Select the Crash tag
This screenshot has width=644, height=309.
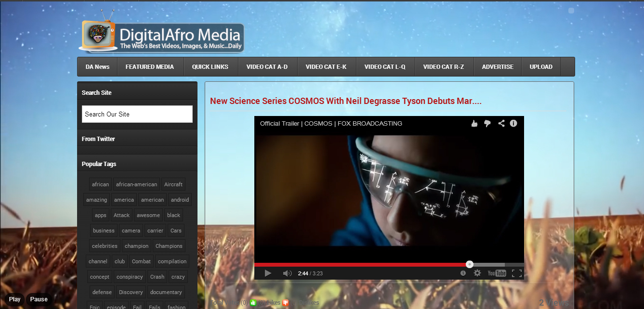[157, 277]
